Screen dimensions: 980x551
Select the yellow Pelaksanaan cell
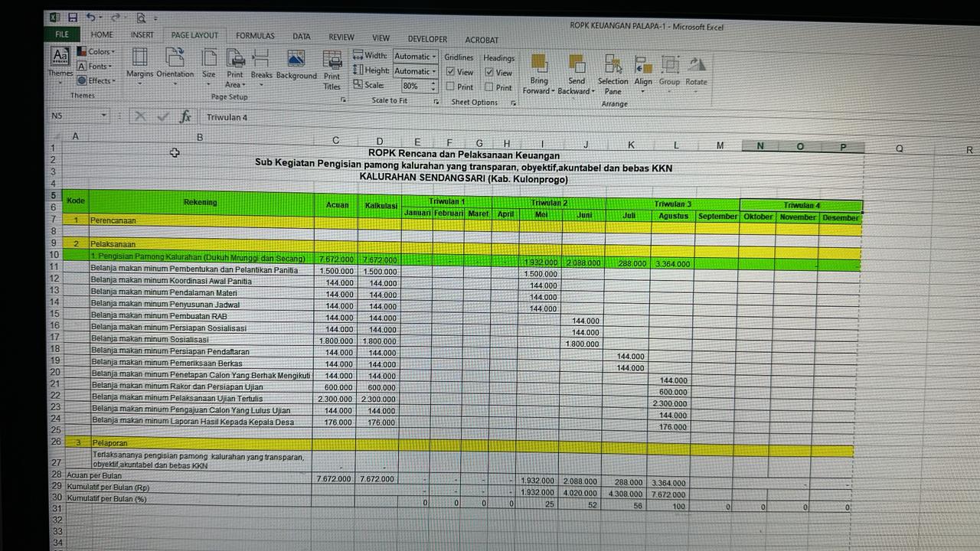click(201, 244)
